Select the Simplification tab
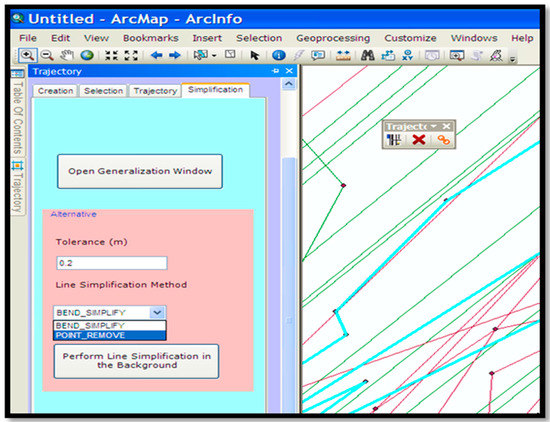 [215, 90]
